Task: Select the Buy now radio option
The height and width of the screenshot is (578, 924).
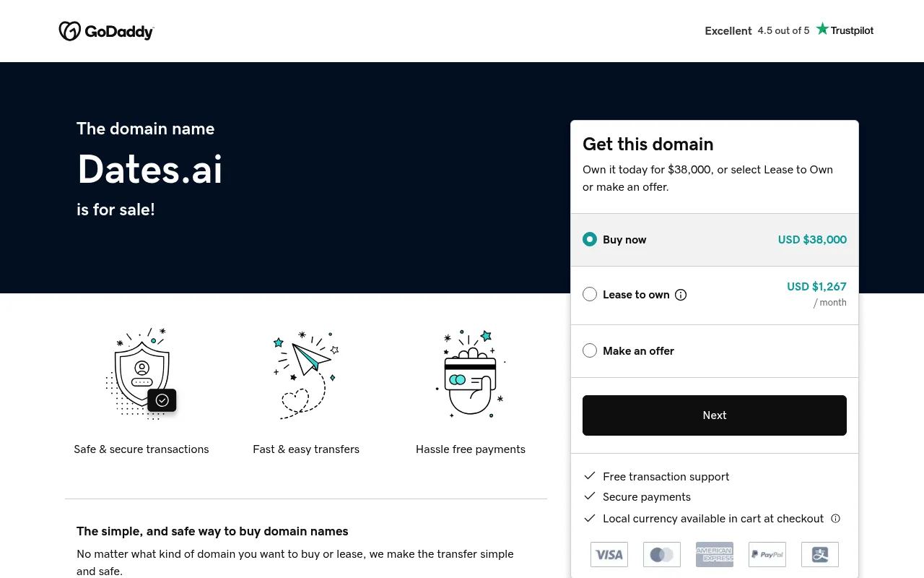Action: pyautogui.click(x=590, y=239)
